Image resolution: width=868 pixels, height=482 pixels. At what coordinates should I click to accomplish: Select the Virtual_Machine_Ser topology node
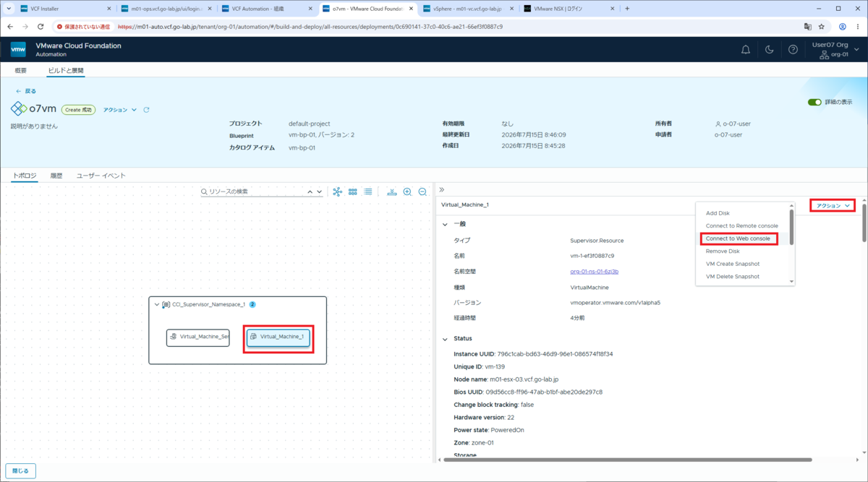(x=198, y=337)
